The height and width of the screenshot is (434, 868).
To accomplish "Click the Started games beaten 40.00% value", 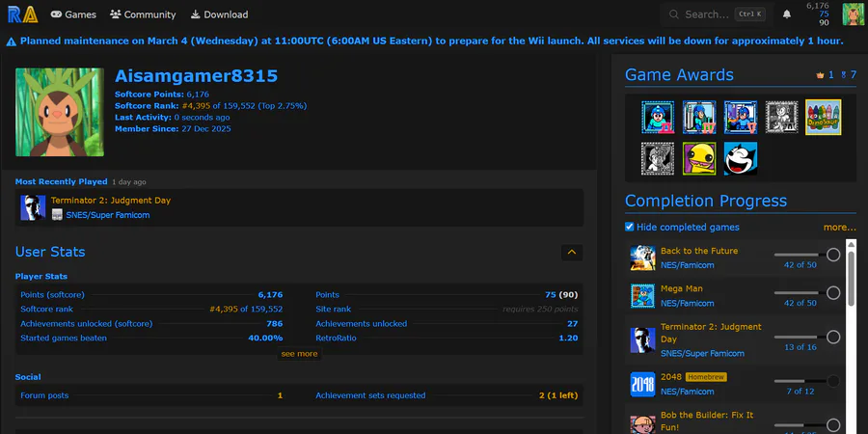I will (x=266, y=338).
